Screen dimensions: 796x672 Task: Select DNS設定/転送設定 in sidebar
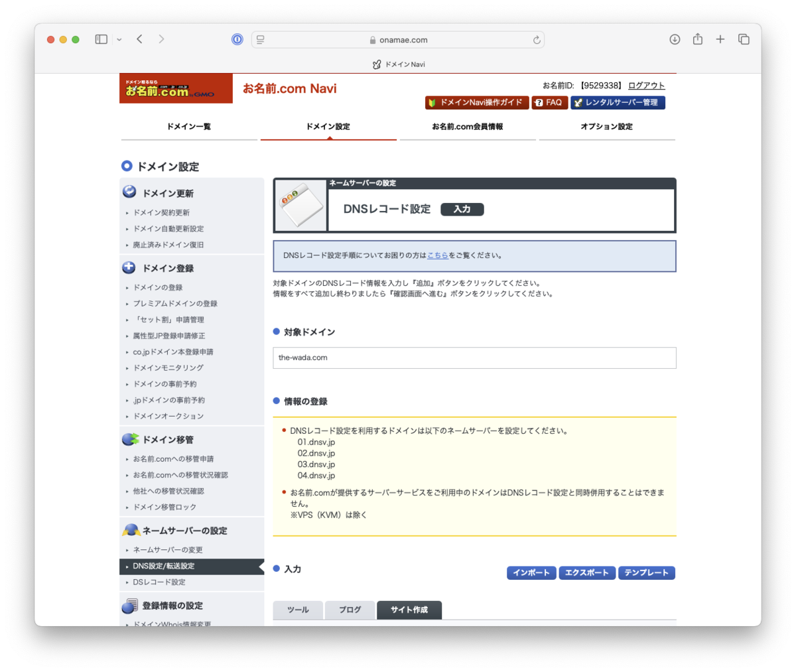tap(192, 567)
